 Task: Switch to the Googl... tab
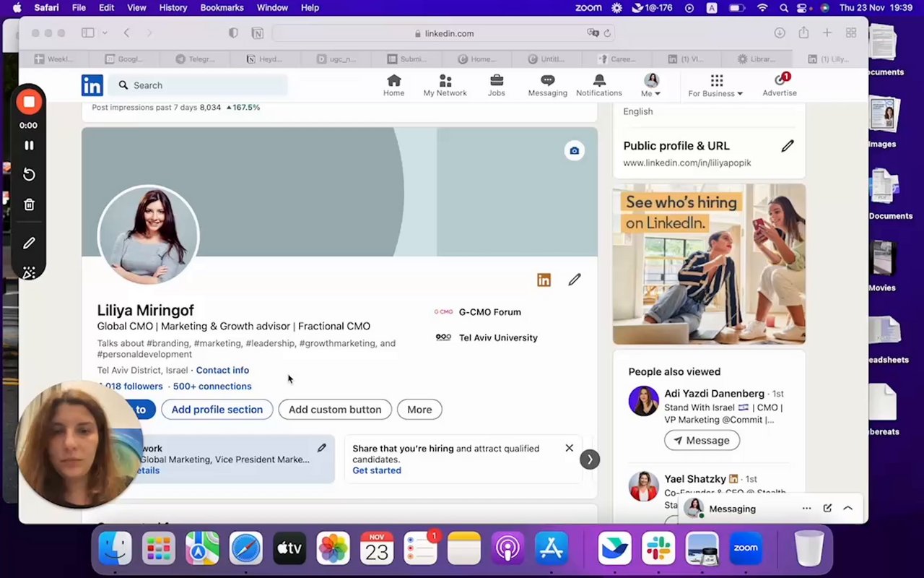[x=124, y=59]
